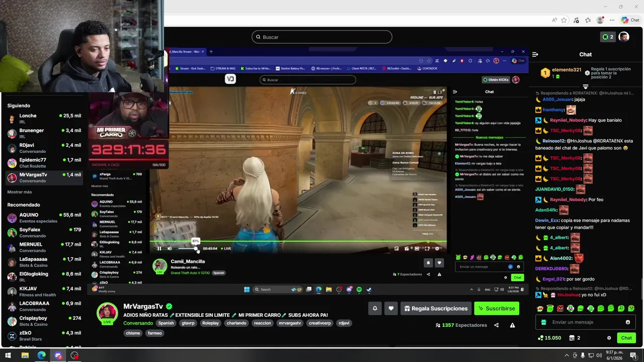Open the Windows Start menu

[x=8, y=355]
